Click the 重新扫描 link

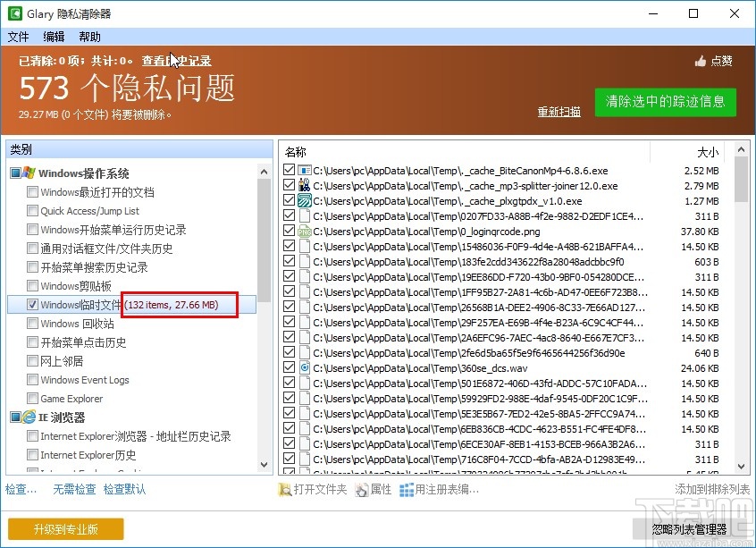point(559,112)
